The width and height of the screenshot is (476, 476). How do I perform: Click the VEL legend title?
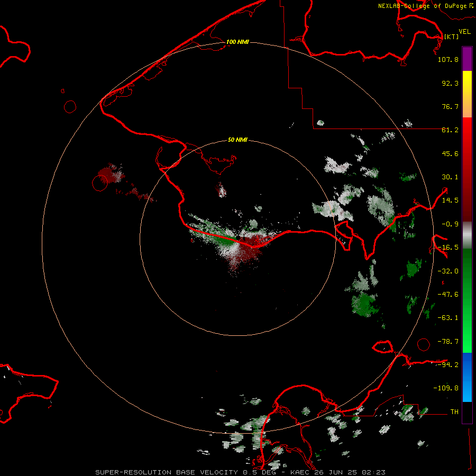[464, 32]
